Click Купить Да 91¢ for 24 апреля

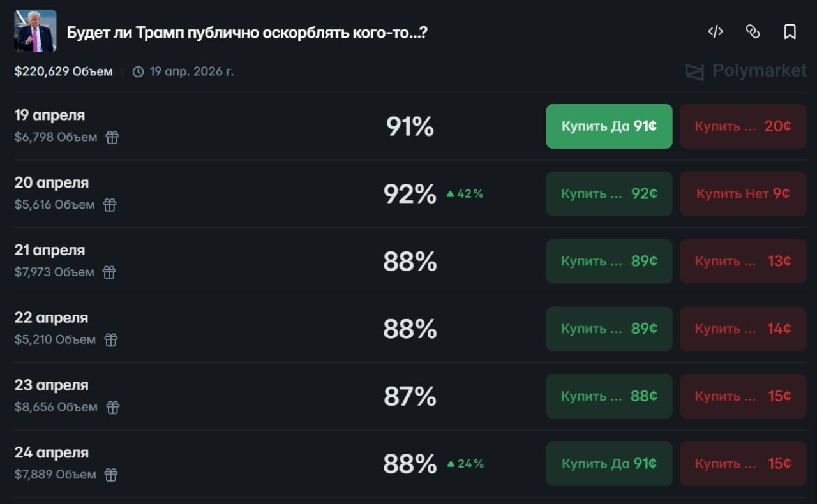[609, 464]
